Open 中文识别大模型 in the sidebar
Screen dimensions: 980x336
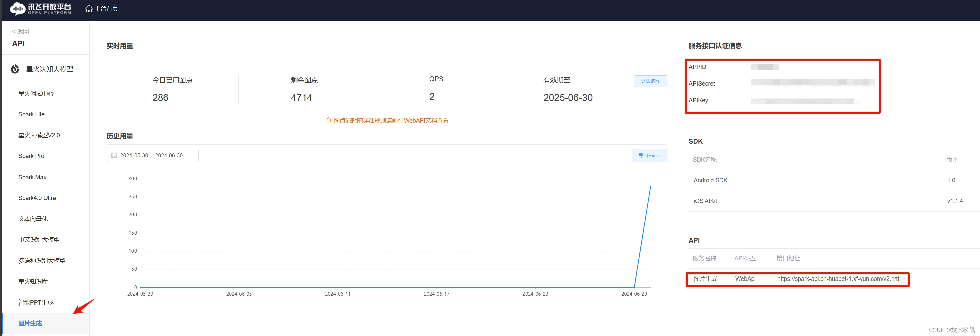39,240
